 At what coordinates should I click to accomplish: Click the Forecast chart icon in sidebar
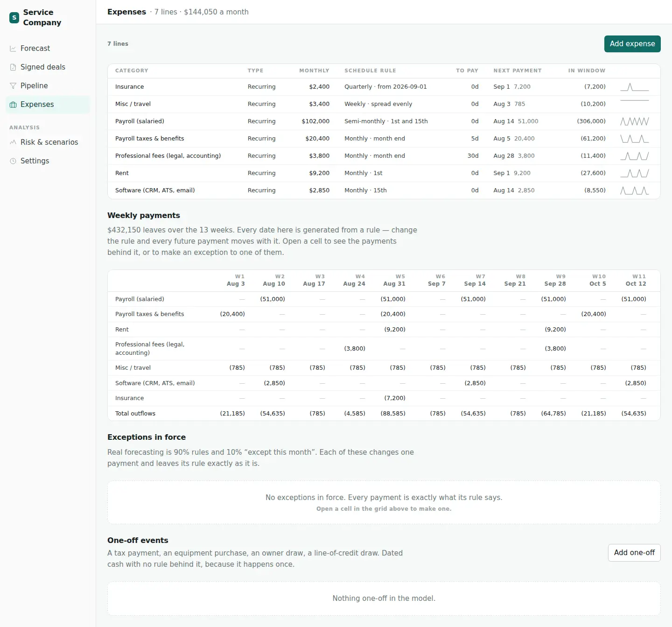pyautogui.click(x=13, y=49)
